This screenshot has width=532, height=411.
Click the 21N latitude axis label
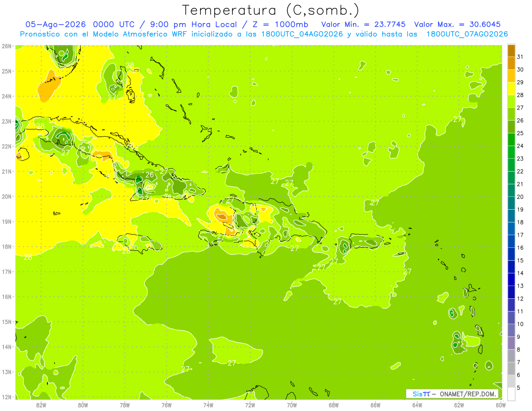click(6, 171)
